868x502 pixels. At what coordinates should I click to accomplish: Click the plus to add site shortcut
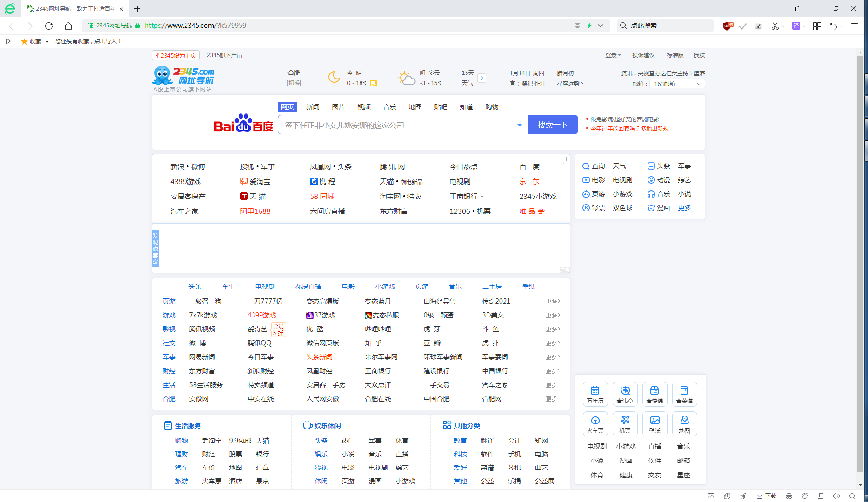point(566,159)
